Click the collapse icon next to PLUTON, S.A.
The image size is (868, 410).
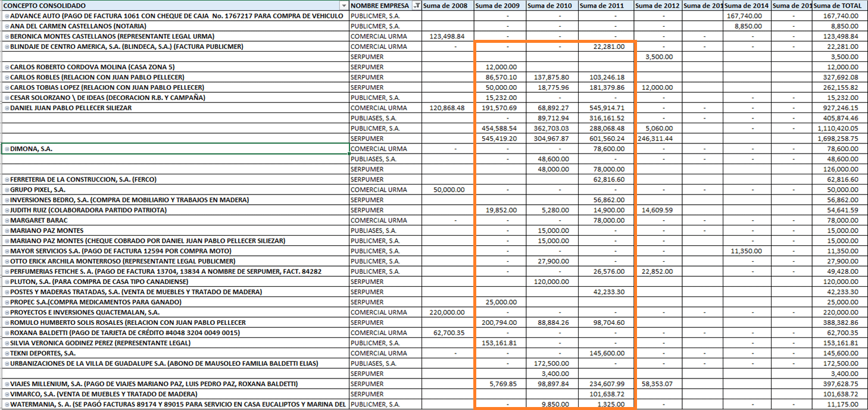coord(7,281)
